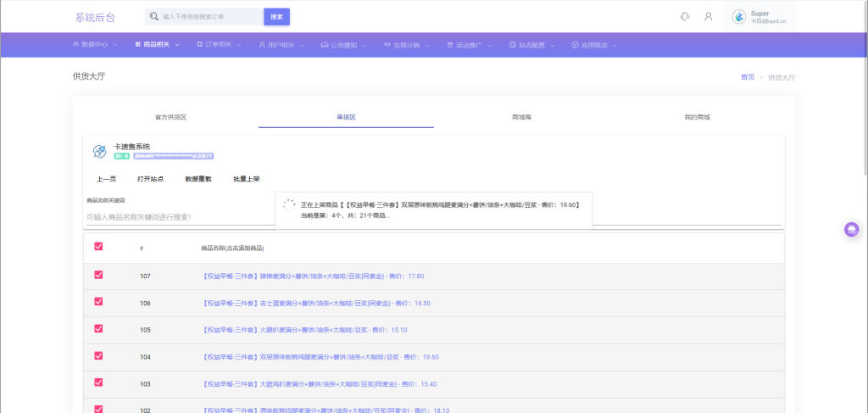
Task: Expand the 宝塔分销 dropdown arrow
Action: pyautogui.click(x=427, y=46)
